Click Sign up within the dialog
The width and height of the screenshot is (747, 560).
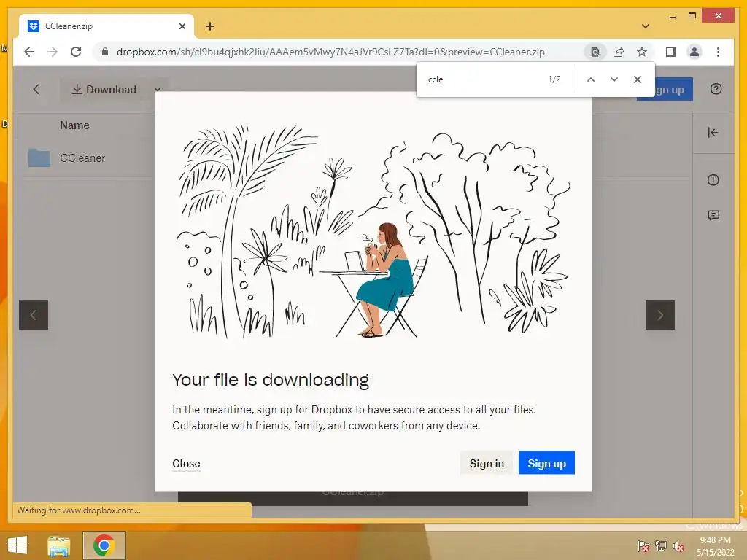click(546, 463)
